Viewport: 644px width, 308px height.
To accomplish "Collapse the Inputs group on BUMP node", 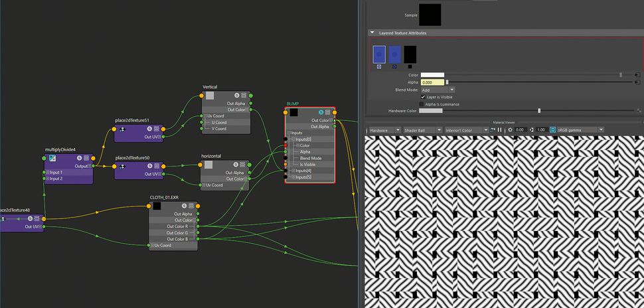I will [x=289, y=133].
